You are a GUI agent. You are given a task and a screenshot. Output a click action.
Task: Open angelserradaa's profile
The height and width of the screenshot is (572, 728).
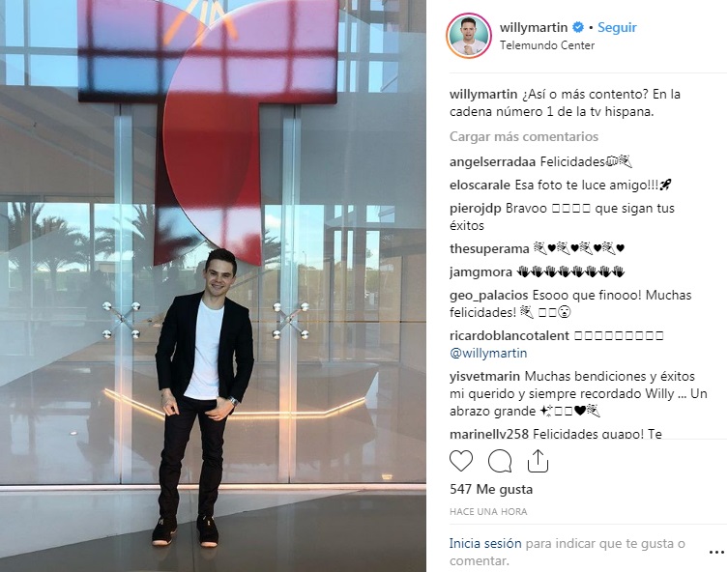pos(492,161)
